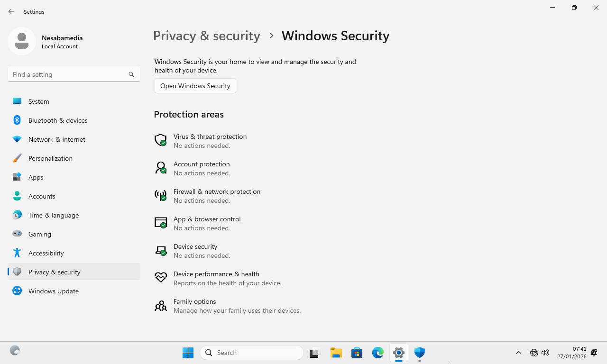The image size is (607, 364).
Task: Click the Nesabamedia account profile picture
Action: click(22, 41)
